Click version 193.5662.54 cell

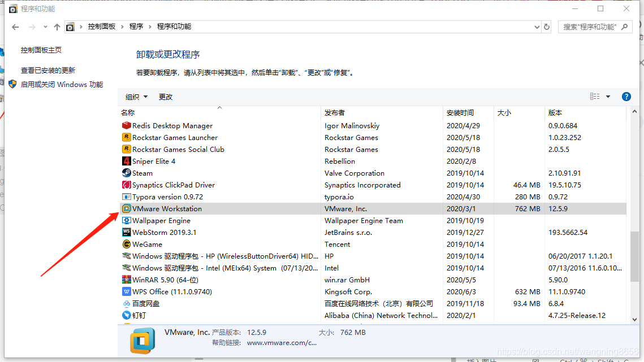point(568,232)
